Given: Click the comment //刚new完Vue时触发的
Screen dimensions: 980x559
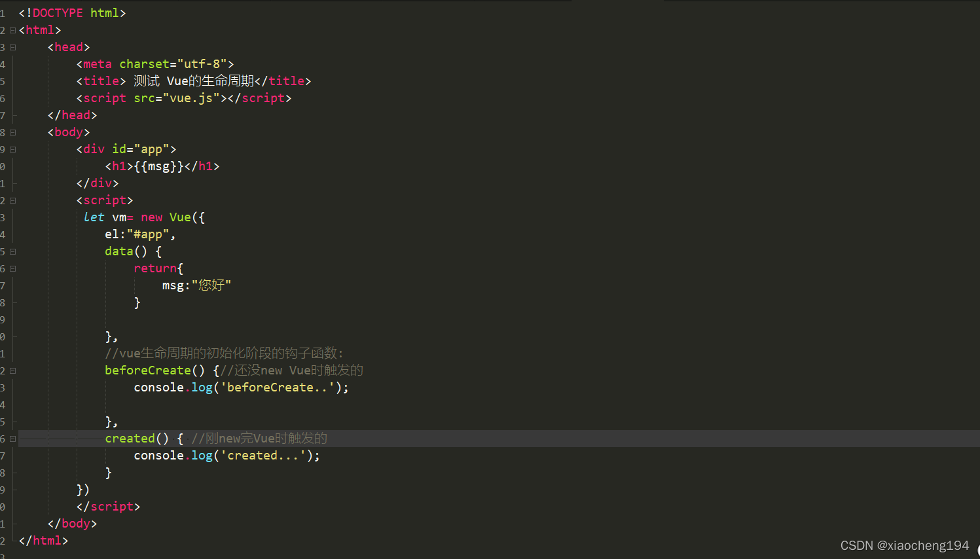Looking at the screenshot, I should pos(259,439).
